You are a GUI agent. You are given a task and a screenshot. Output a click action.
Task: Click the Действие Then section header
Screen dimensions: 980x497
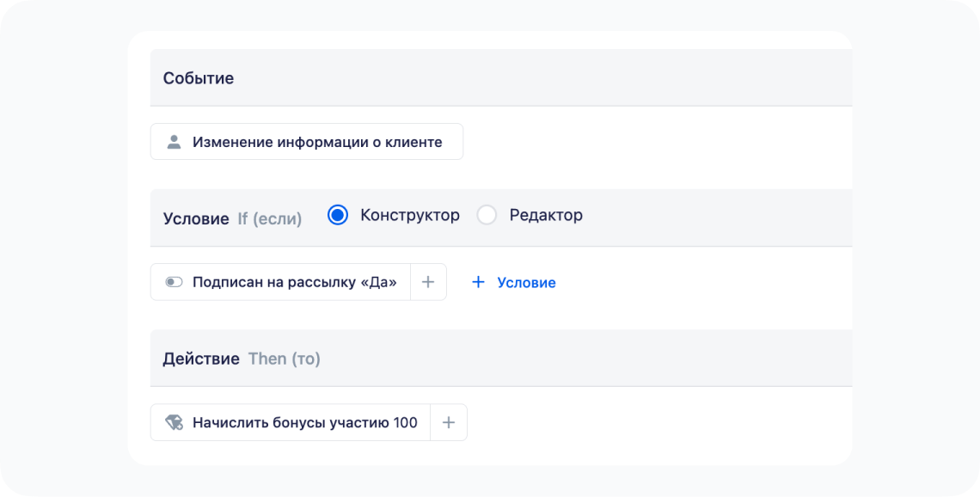point(242,358)
